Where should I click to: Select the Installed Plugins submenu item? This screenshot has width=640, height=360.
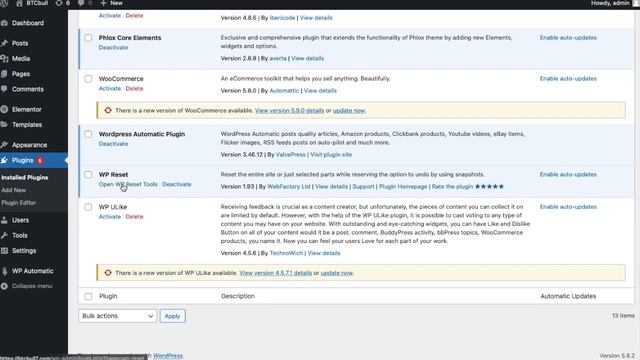click(x=24, y=178)
